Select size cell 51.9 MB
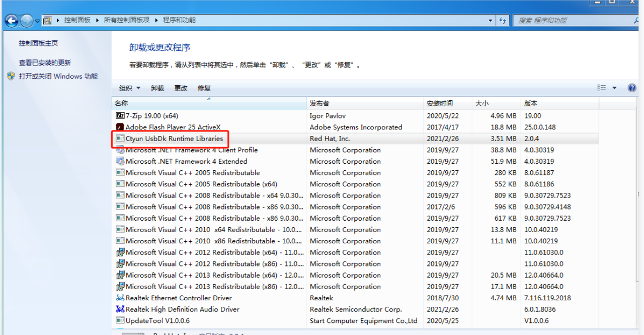Image resolution: width=644 pixels, height=335 pixels. pos(504,161)
